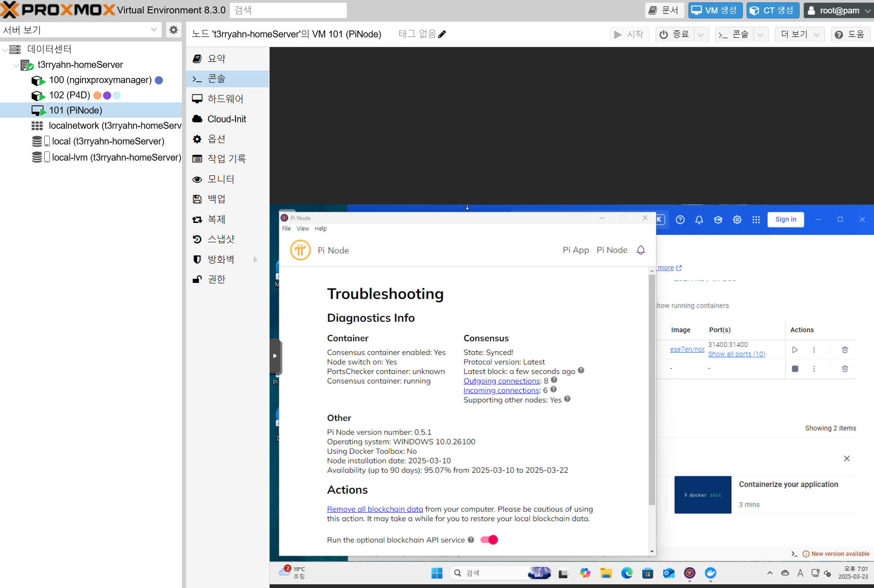Expand the console type dropdown arrow
The width and height of the screenshot is (874, 588).
pos(760,34)
